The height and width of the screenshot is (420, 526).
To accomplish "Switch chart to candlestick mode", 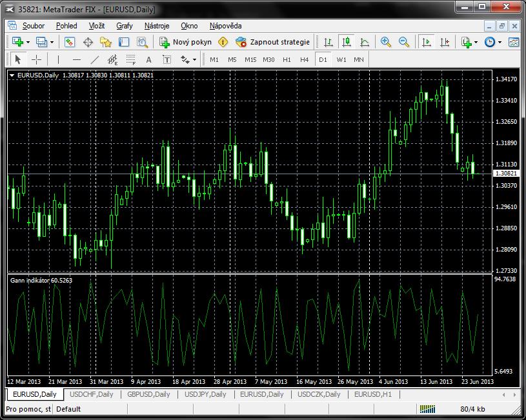I will (x=346, y=42).
